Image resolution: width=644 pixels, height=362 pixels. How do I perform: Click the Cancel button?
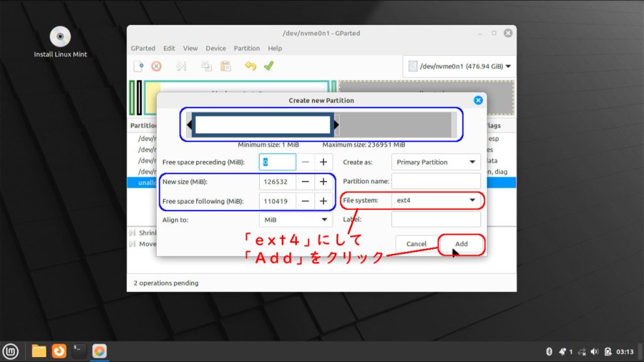(x=416, y=244)
